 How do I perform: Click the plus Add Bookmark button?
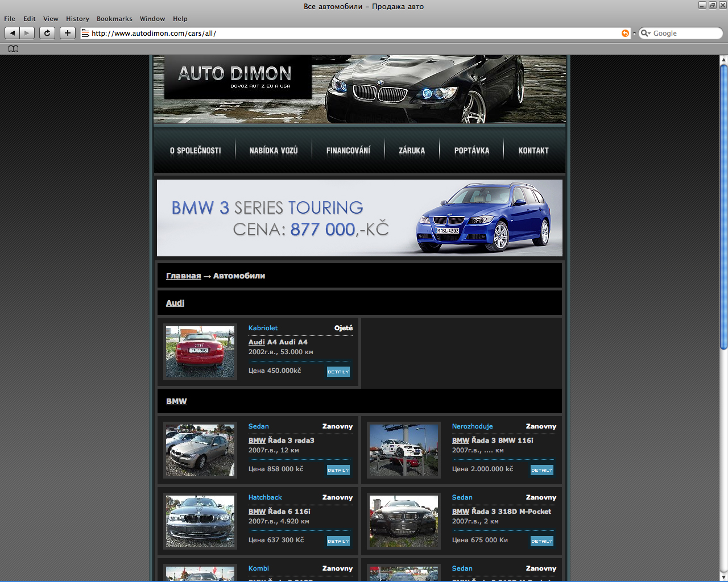[68, 33]
